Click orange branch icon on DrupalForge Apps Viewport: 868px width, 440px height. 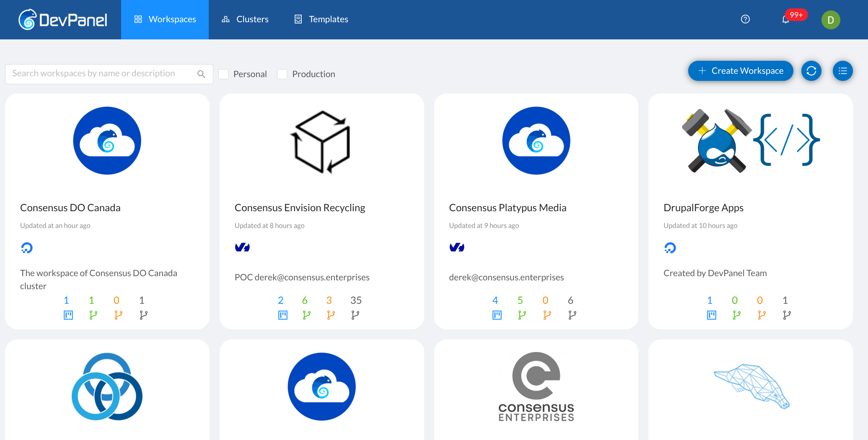pyautogui.click(x=762, y=315)
